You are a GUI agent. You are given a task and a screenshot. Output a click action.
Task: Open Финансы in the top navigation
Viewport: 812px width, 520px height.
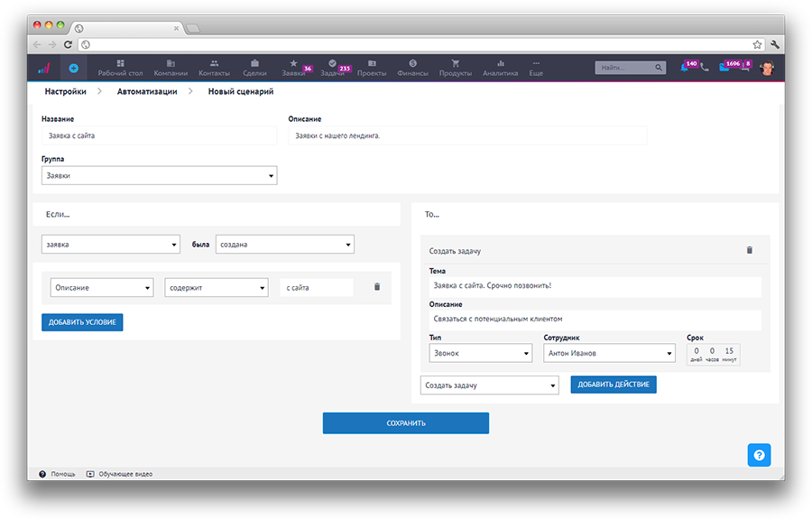click(412, 68)
